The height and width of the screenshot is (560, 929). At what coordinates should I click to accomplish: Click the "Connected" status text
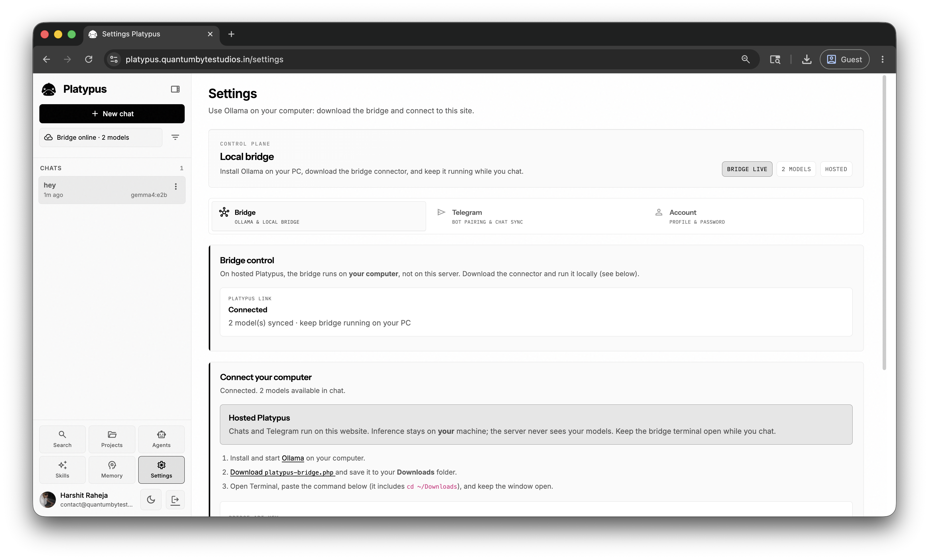pyautogui.click(x=248, y=310)
